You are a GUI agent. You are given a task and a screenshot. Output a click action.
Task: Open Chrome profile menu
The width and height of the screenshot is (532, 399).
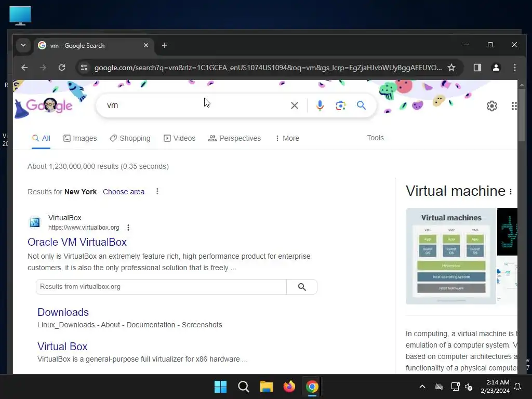point(496,68)
